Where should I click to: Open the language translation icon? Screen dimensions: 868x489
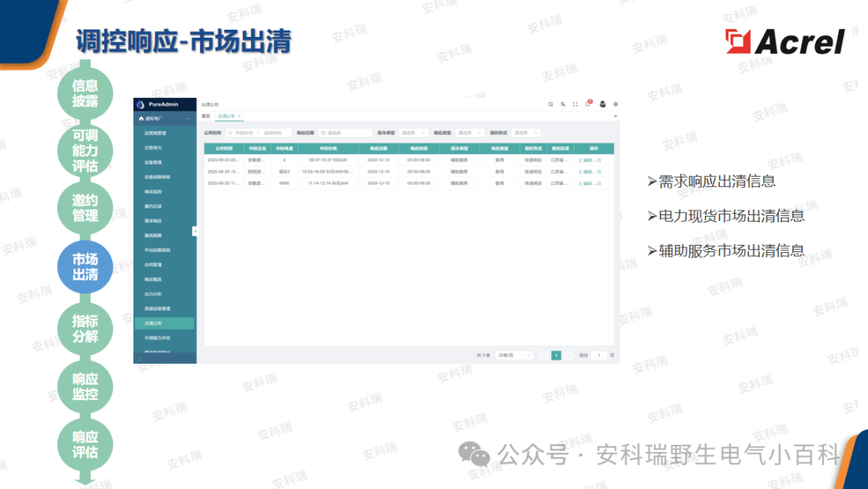coord(563,104)
